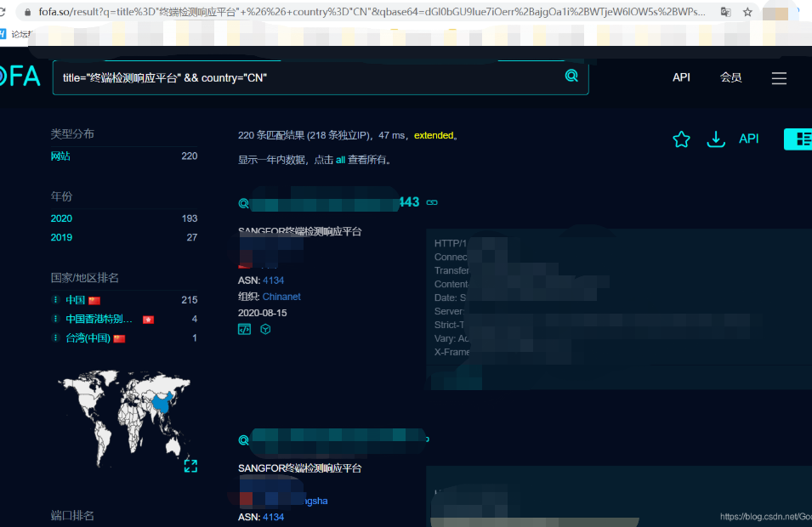The width and height of the screenshot is (812, 527).
Task: Bookmark this query with the star icon
Action: point(682,139)
